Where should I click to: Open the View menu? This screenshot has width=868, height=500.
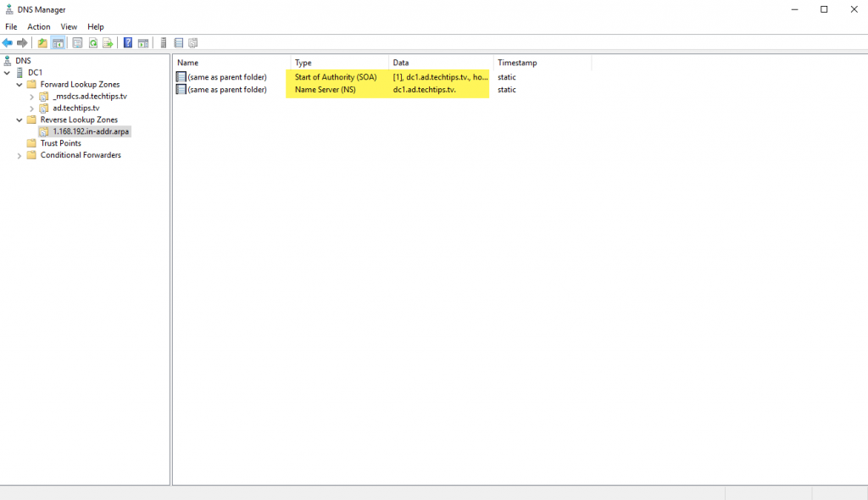point(69,26)
